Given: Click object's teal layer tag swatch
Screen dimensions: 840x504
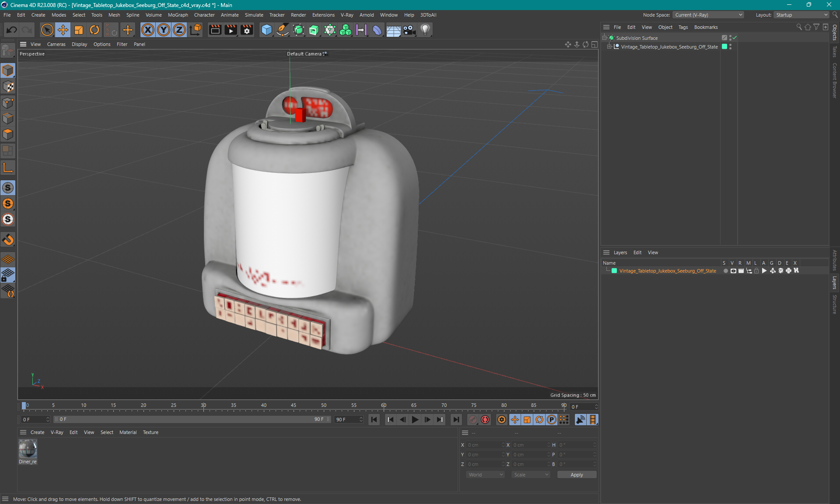Looking at the screenshot, I should click(x=724, y=47).
